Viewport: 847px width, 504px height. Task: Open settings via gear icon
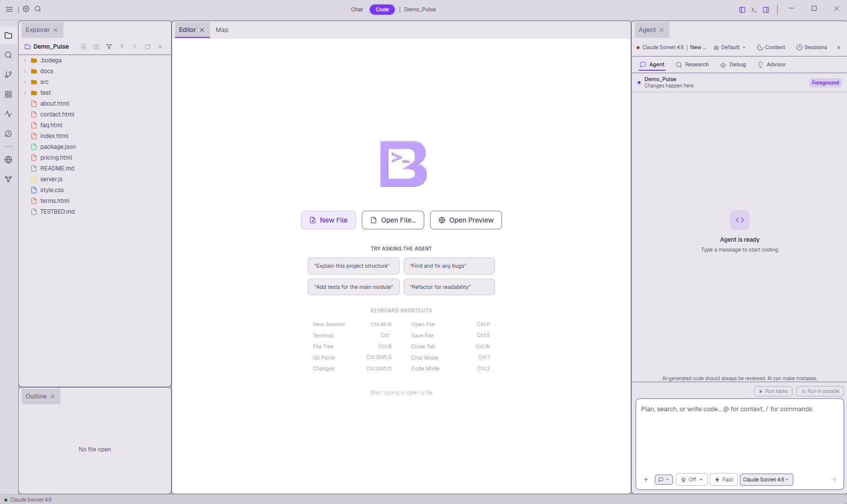26,9
